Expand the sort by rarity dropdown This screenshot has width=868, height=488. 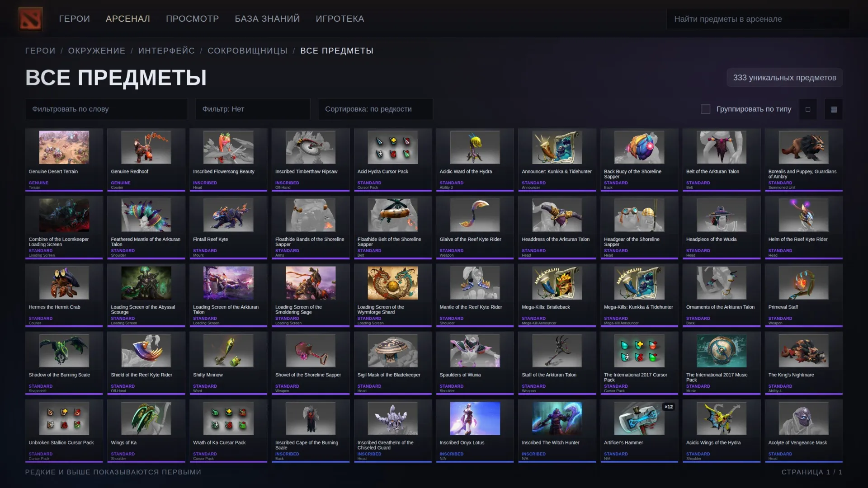click(375, 109)
